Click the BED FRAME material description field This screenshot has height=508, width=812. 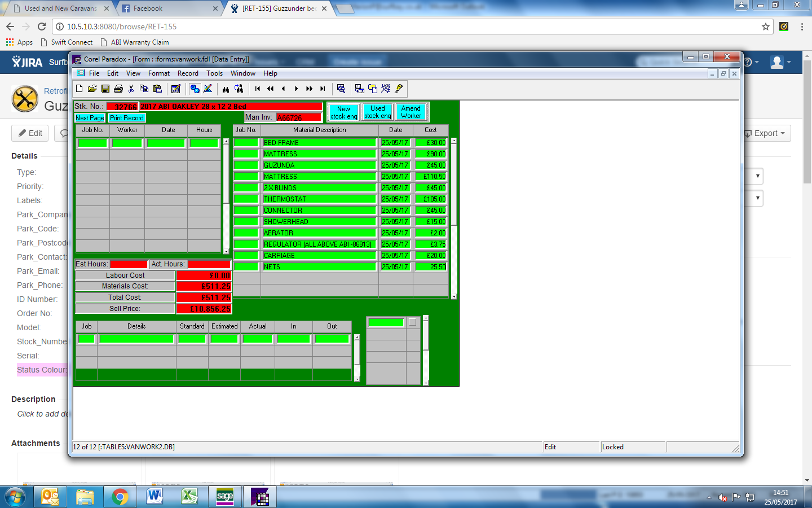point(319,143)
